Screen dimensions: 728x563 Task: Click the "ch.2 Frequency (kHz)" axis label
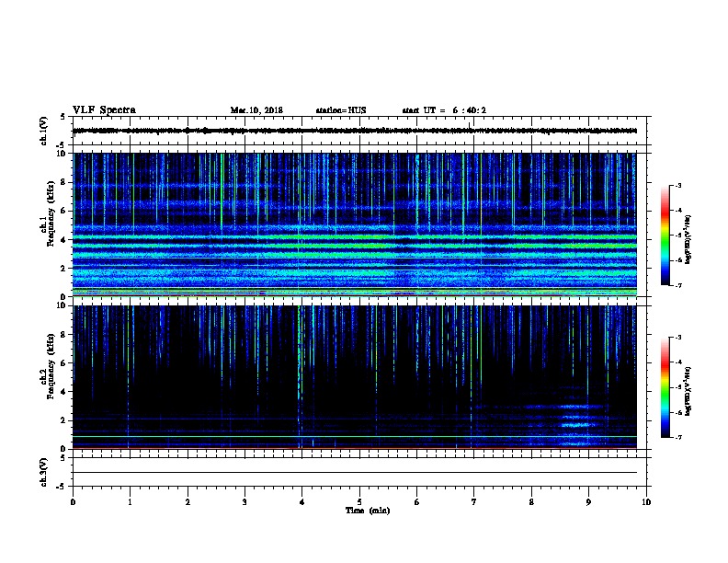47,366
